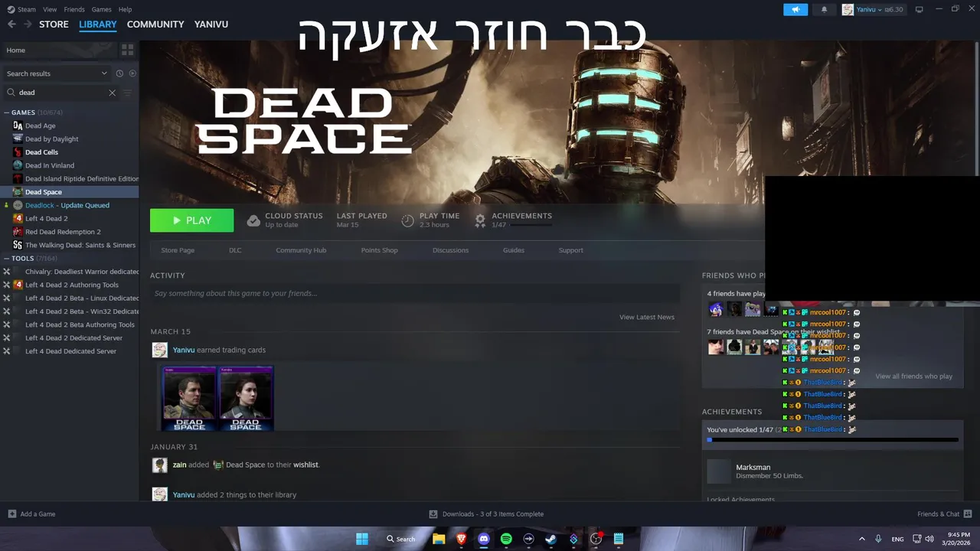Open the collections grid view icon

[x=128, y=50]
